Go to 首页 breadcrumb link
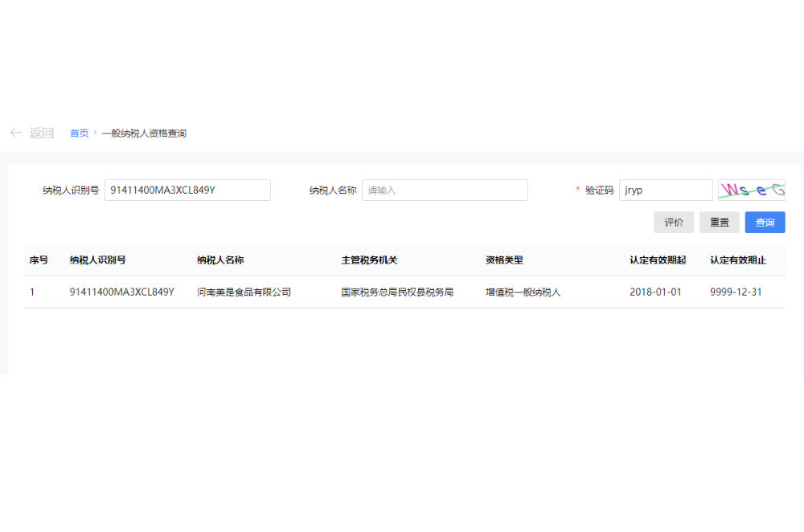The height and width of the screenshot is (532, 804). tap(79, 133)
